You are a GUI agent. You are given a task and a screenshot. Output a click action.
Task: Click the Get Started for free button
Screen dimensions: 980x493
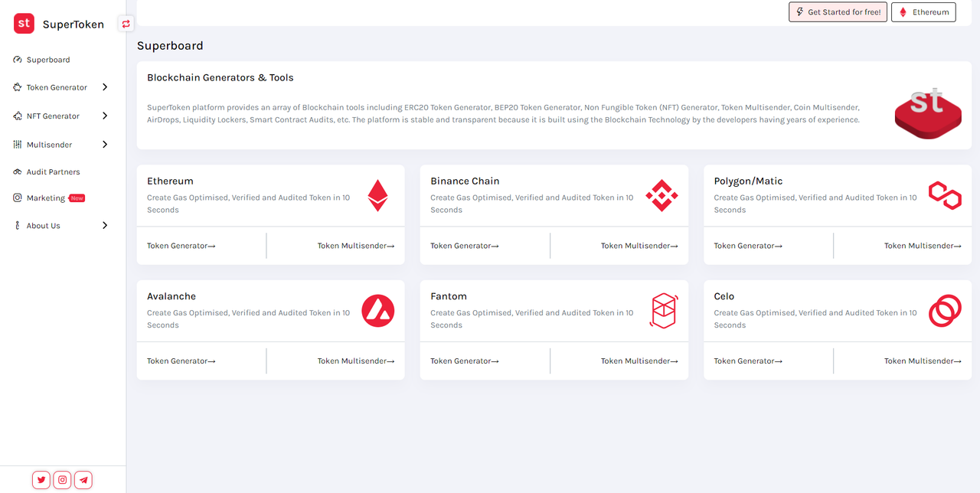[x=838, y=12]
